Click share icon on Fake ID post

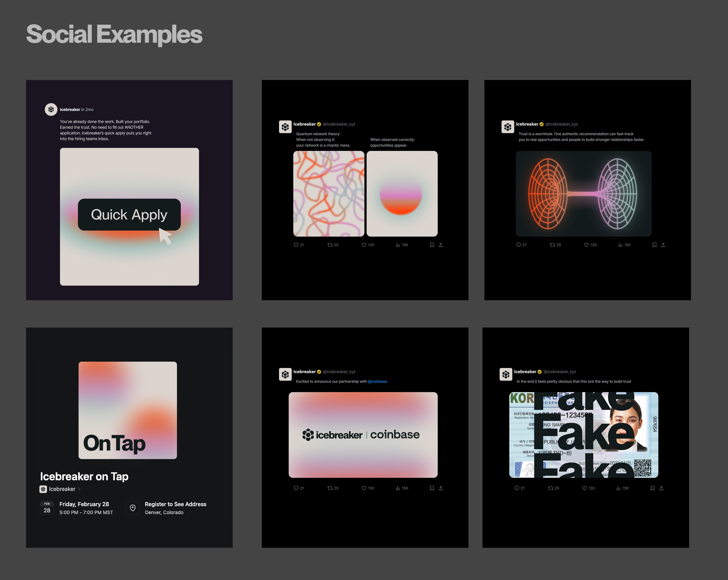pyautogui.click(x=661, y=488)
